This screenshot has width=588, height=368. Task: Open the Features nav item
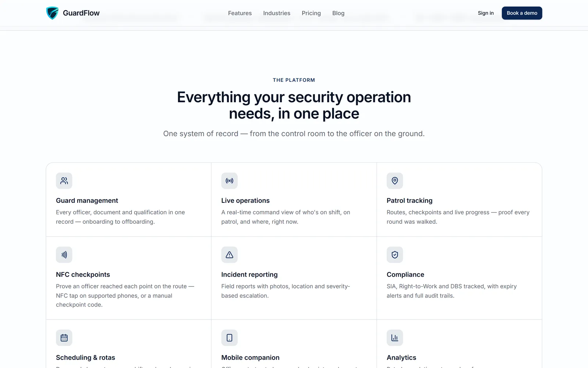pos(240,13)
